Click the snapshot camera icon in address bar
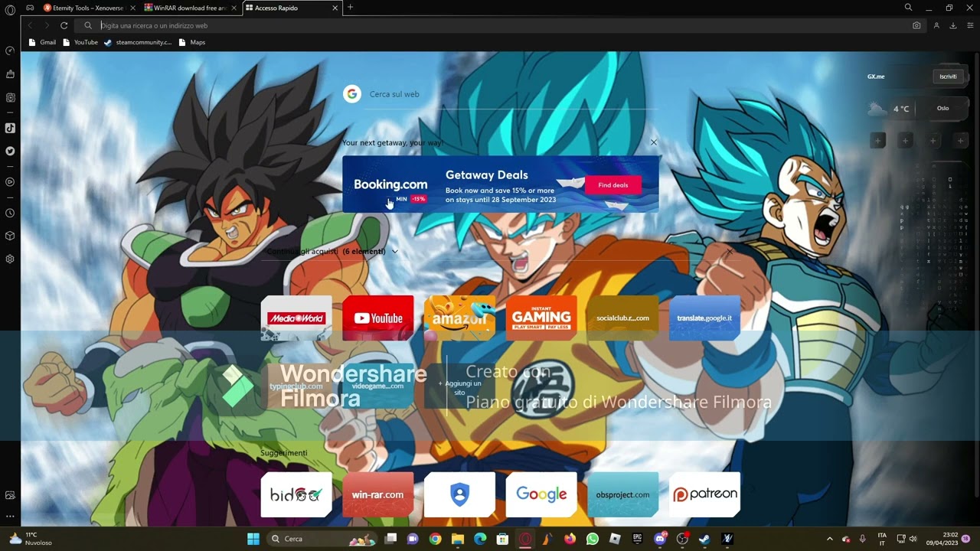Image resolution: width=980 pixels, height=551 pixels. pyautogui.click(x=916, y=25)
